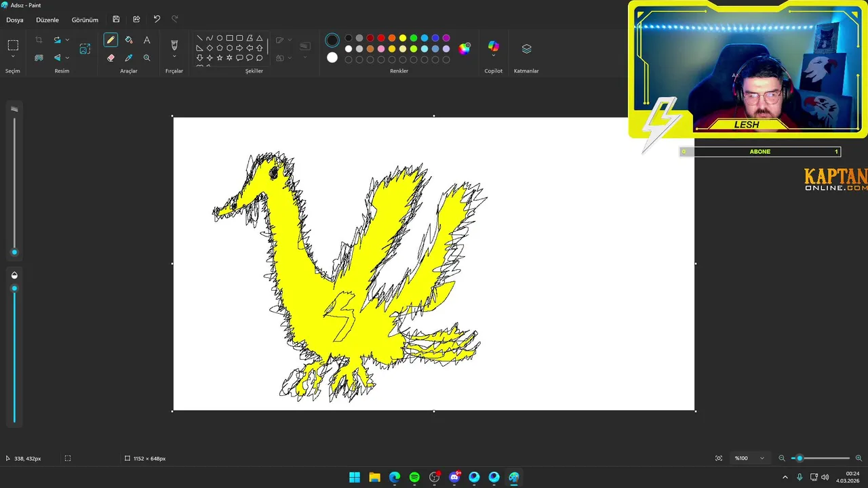Select the Text tool

pos(146,40)
